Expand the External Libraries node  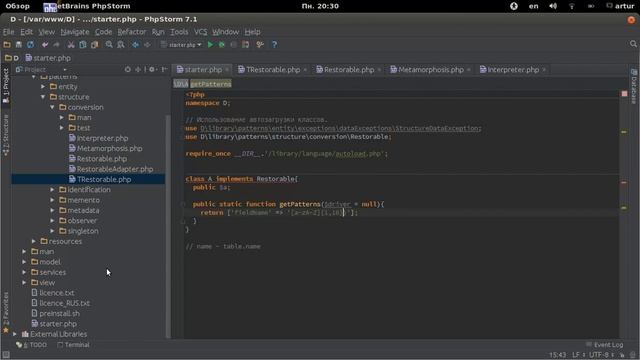15,334
